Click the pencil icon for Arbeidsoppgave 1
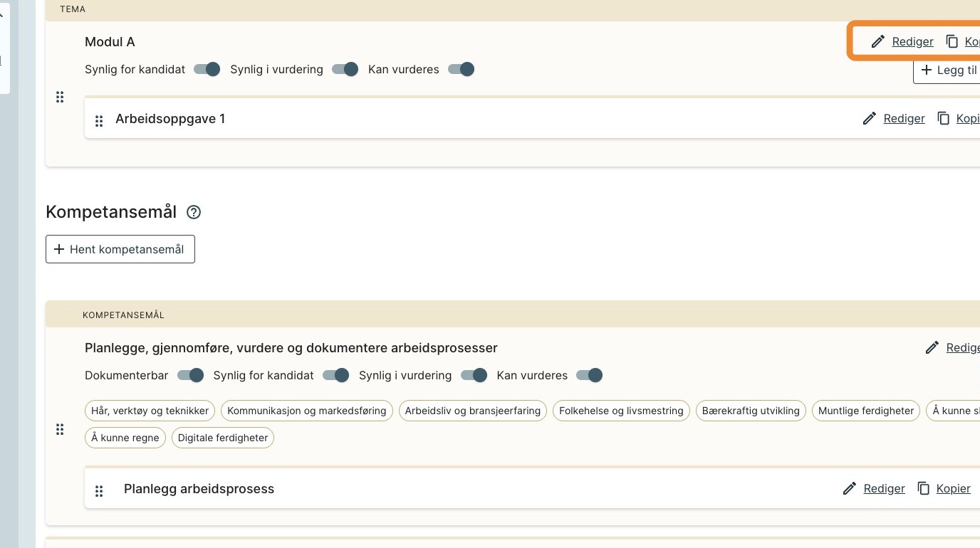 [x=870, y=119]
